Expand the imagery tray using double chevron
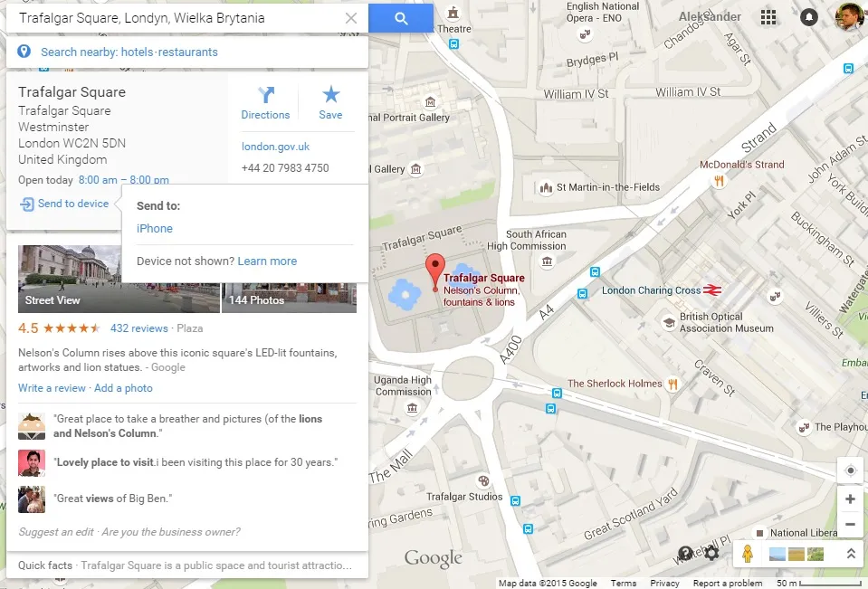This screenshot has height=589, width=868. (x=851, y=553)
